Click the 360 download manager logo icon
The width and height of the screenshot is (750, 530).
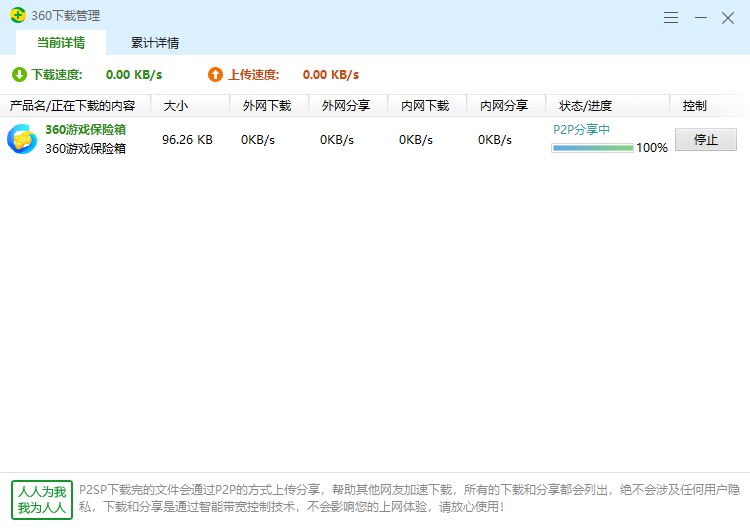[x=18, y=15]
